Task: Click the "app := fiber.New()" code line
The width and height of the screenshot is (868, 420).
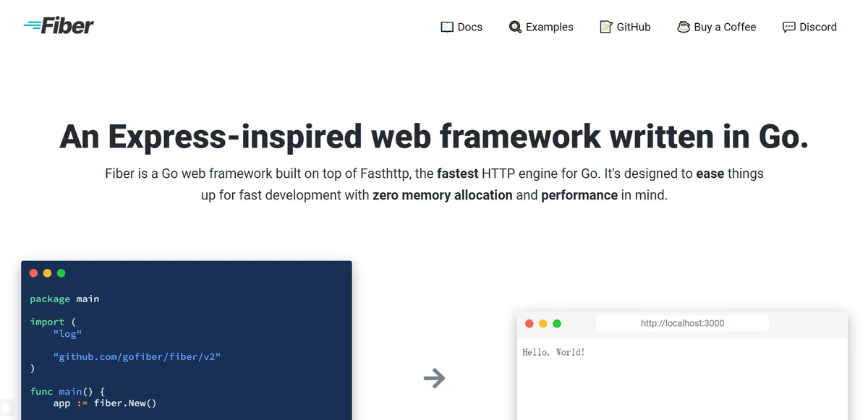Action: point(105,403)
